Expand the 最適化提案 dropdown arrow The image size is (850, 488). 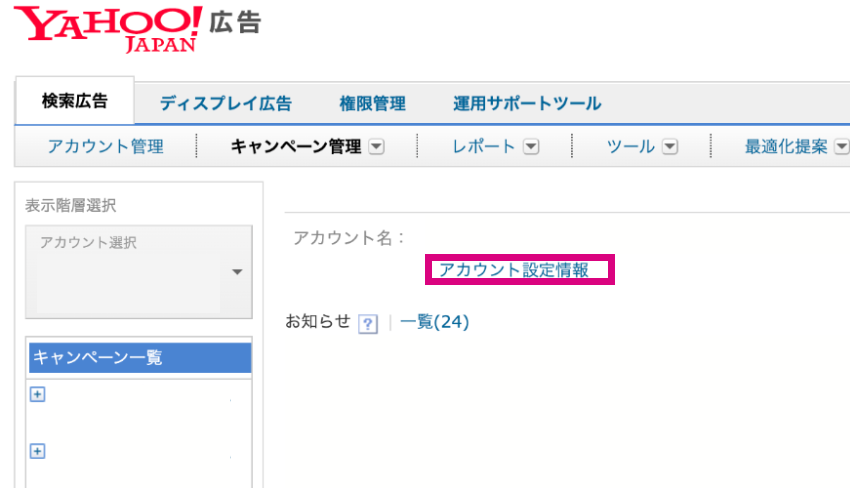[x=842, y=147]
